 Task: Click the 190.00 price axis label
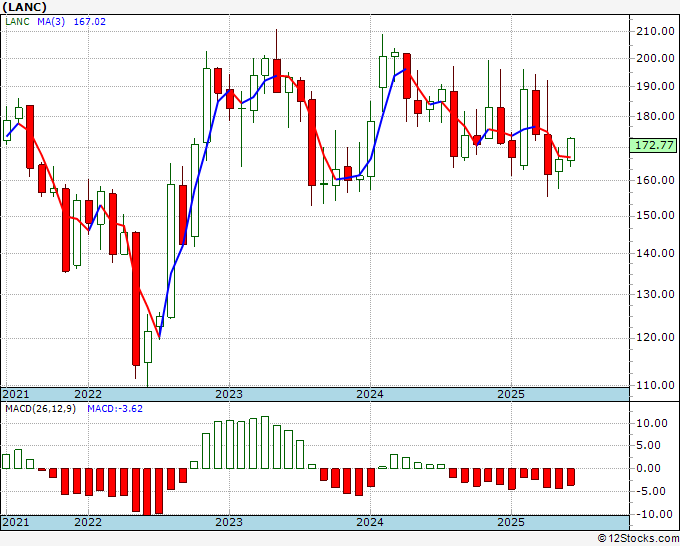tap(655, 86)
